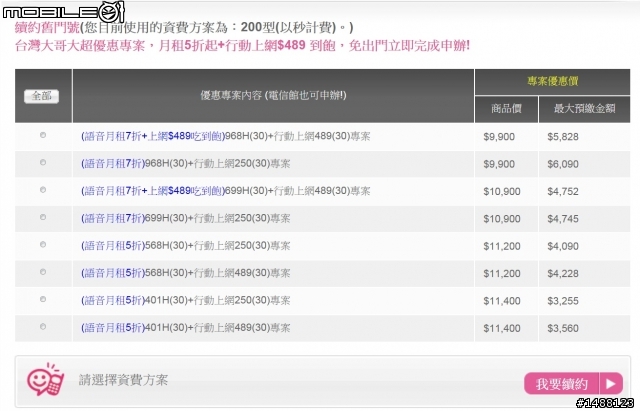Click 優惠專案內容 column header
Image resolution: width=640 pixels, height=411 pixels.
(x=273, y=96)
